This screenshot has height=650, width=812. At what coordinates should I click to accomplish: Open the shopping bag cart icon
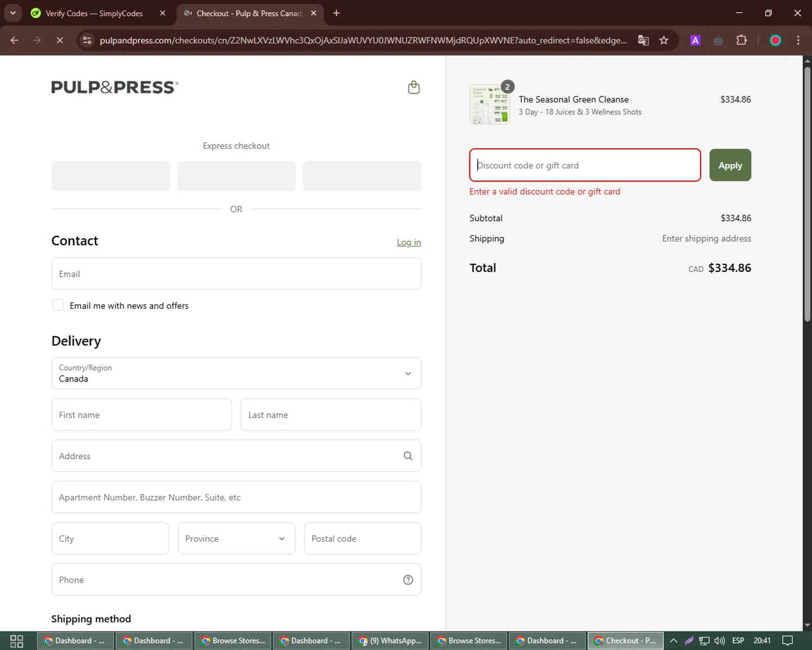(x=414, y=87)
